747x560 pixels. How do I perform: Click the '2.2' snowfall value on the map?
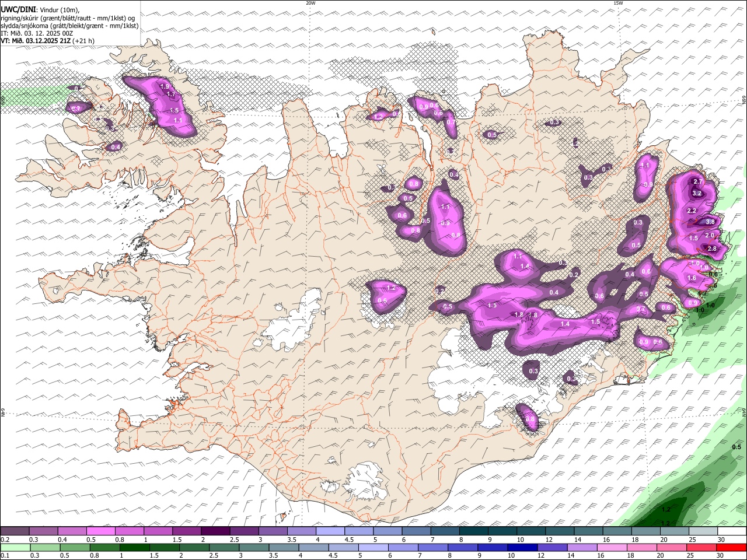pyautogui.click(x=692, y=211)
